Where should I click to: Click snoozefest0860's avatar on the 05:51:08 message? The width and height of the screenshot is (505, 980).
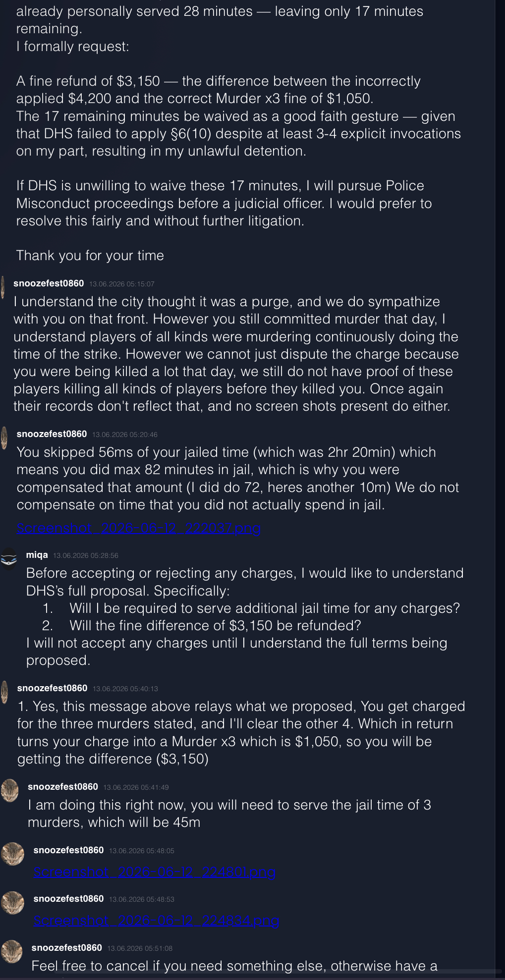[x=12, y=951]
